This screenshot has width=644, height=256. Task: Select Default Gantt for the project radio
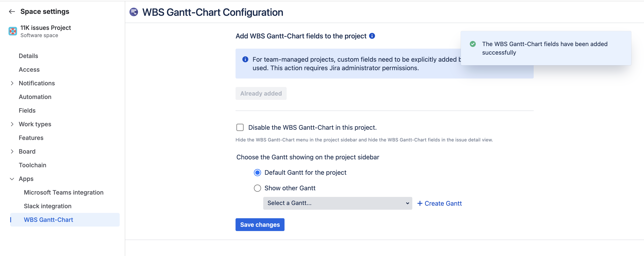coord(257,173)
